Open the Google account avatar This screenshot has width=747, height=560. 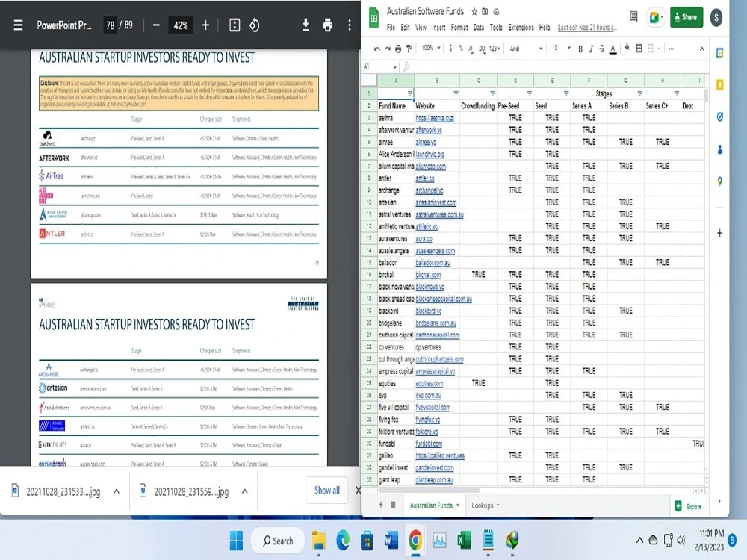coord(716,18)
